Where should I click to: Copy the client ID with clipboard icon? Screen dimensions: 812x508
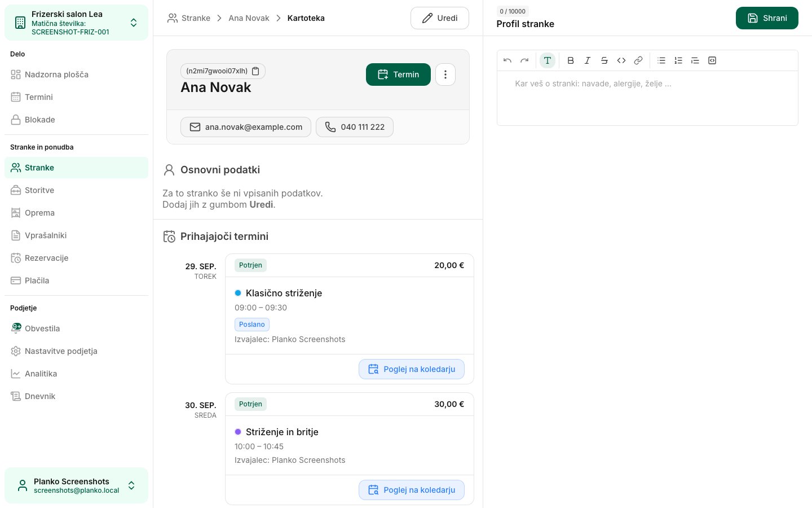[x=255, y=71]
